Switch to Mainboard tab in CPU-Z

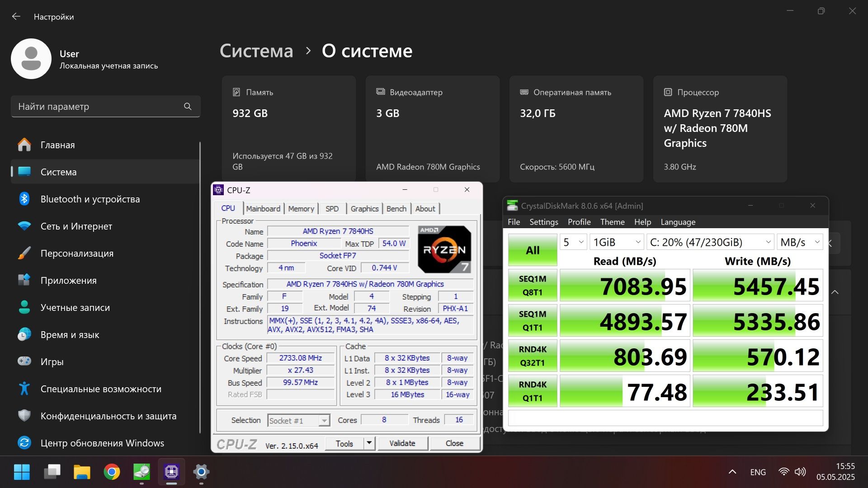coord(263,209)
